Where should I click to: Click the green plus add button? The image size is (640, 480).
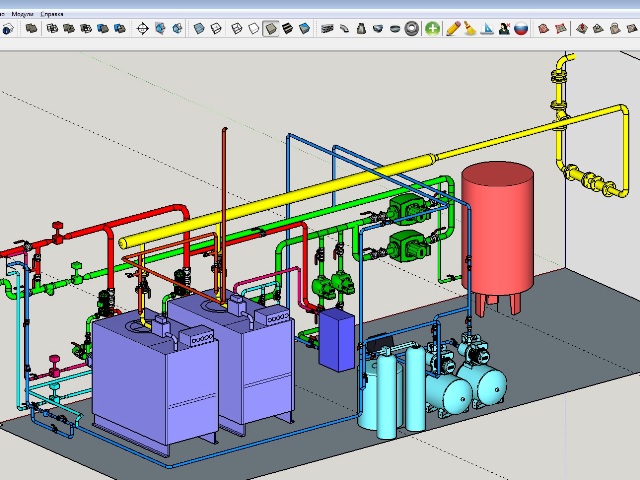pos(432,29)
